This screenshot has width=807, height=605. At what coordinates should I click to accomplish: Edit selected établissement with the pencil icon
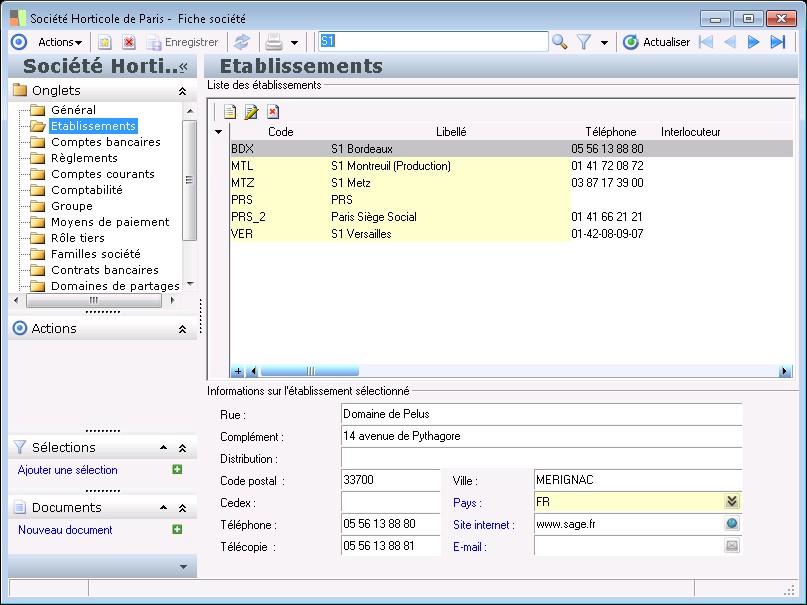pos(251,111)
